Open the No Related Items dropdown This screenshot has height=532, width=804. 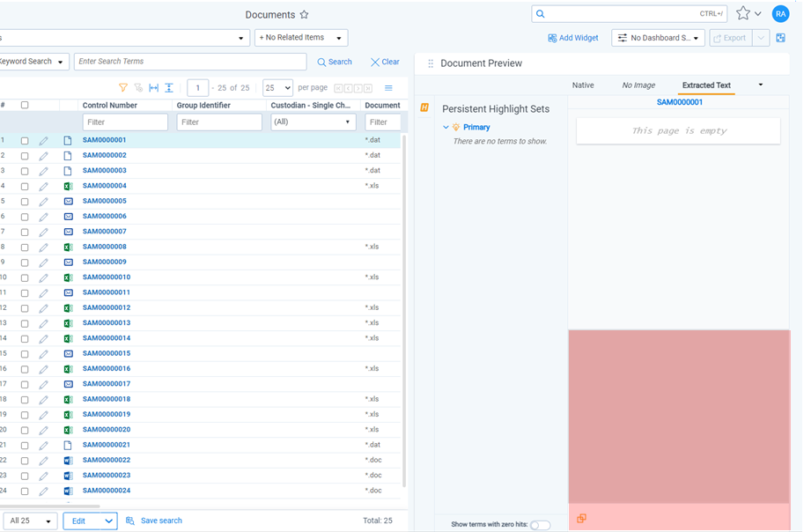[301, 38]
